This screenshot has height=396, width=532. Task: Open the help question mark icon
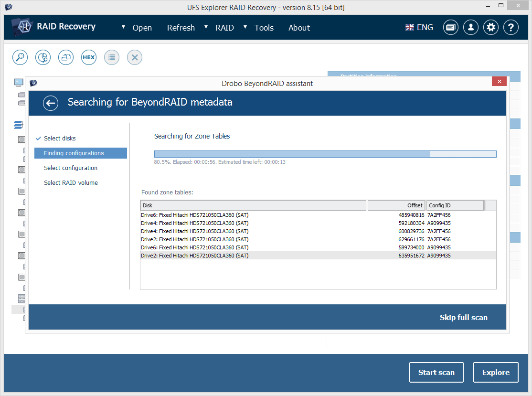pyautogui.click(x=511, y=28)
